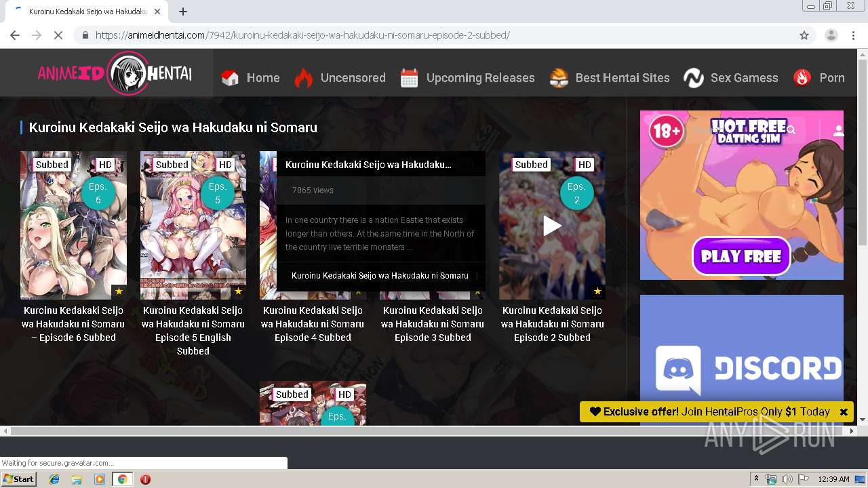Stop the page loading with the X button
The width and height of the screenshot is (868, 488).
[x=58, y=35]
